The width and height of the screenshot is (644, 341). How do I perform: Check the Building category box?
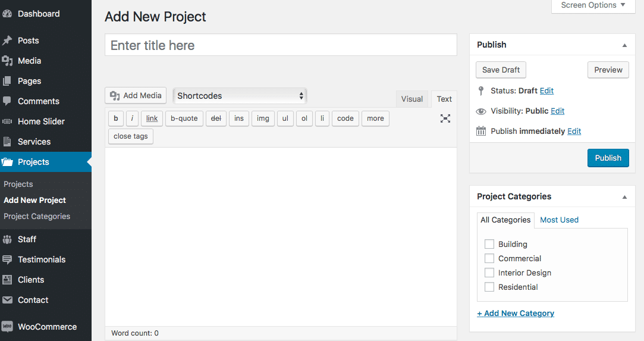tap(489, 244)
